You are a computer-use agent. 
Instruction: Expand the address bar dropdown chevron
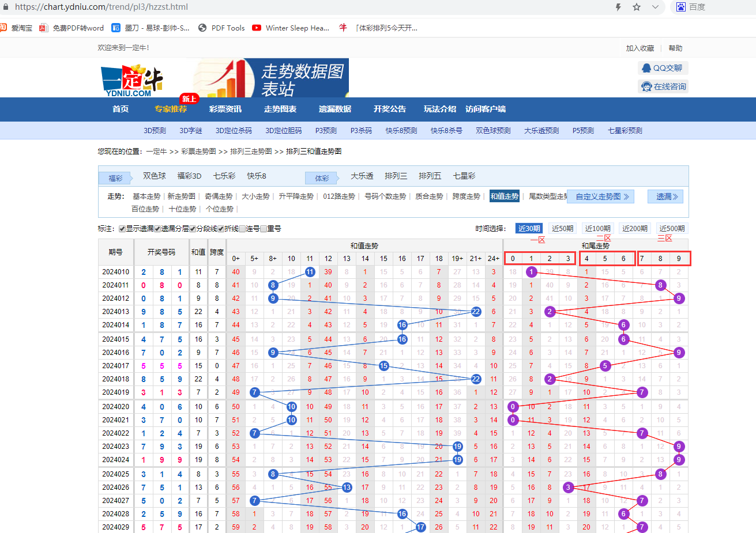pos(655,7)
